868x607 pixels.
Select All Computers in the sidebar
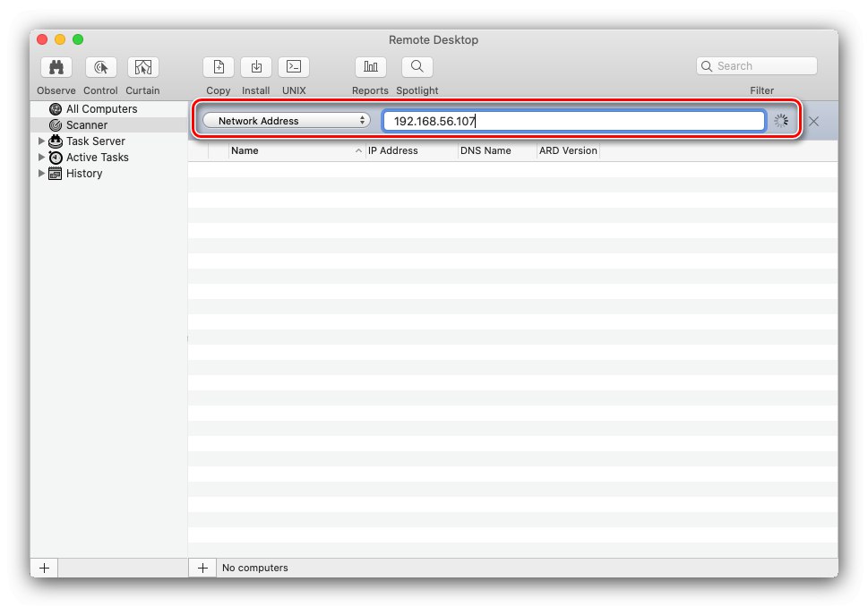point(109,109)
